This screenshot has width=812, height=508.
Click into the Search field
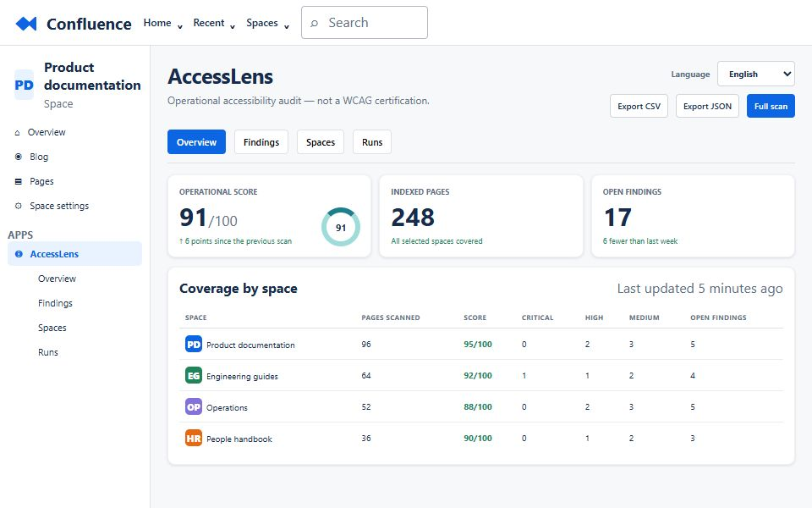(x=365, y=23)
